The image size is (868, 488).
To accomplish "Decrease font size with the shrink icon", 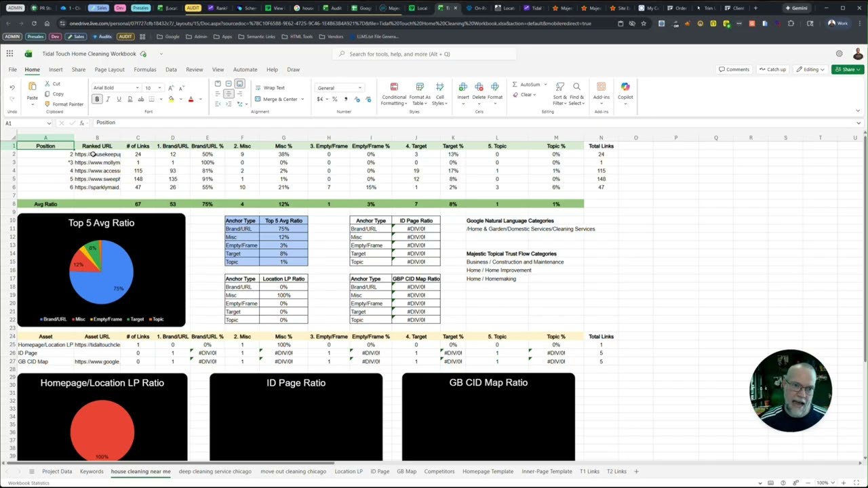I will point(182,87).
